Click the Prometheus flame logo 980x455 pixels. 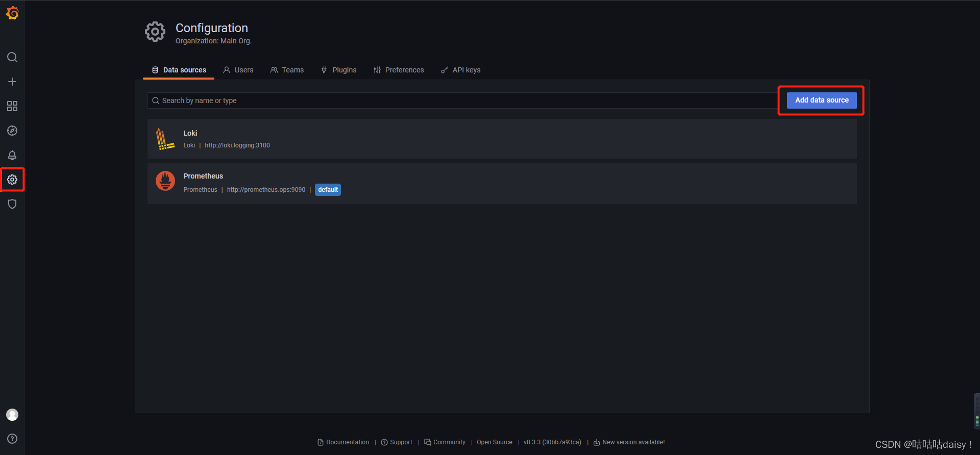coord(165,181)
